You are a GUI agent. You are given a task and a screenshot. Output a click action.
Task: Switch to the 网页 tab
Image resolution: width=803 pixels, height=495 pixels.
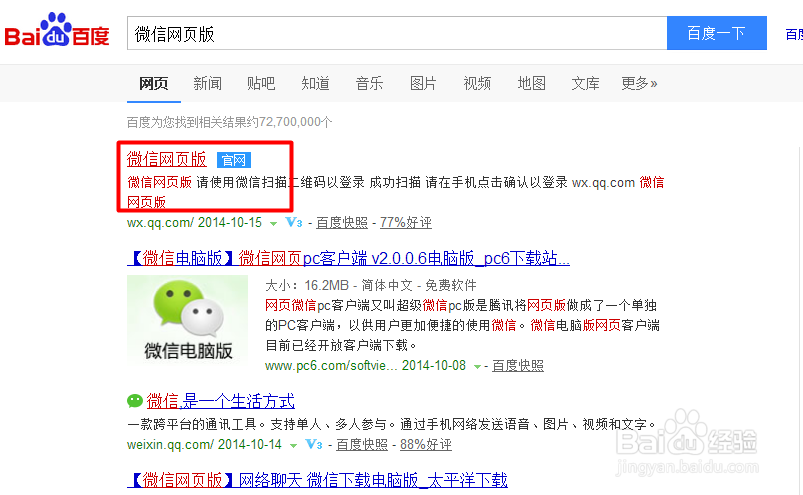tap(154, 83)
